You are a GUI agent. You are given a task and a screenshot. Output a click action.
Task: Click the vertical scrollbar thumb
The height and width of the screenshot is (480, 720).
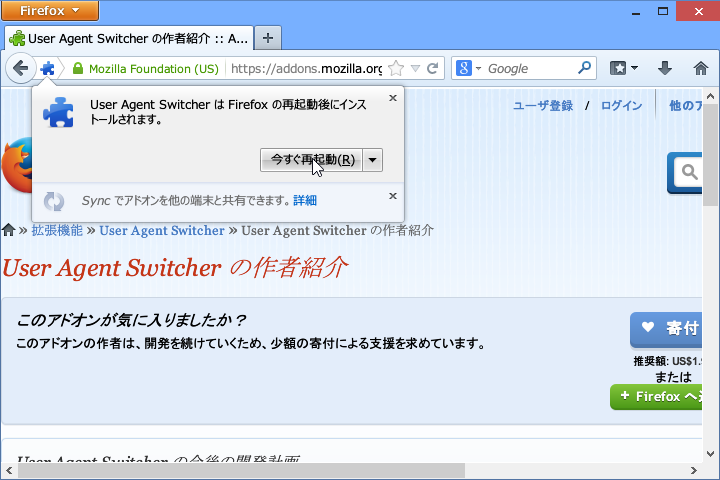click(x=710, y=155)
